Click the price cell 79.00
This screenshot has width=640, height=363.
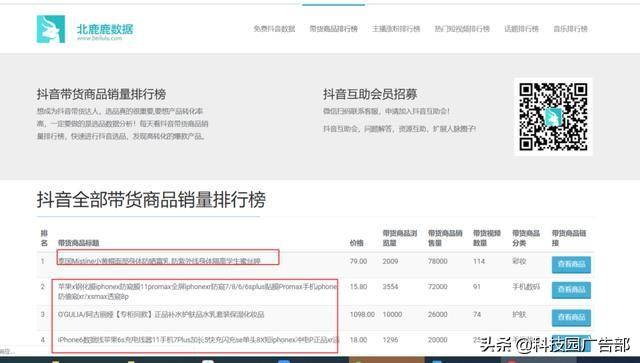tap(358, 261)
